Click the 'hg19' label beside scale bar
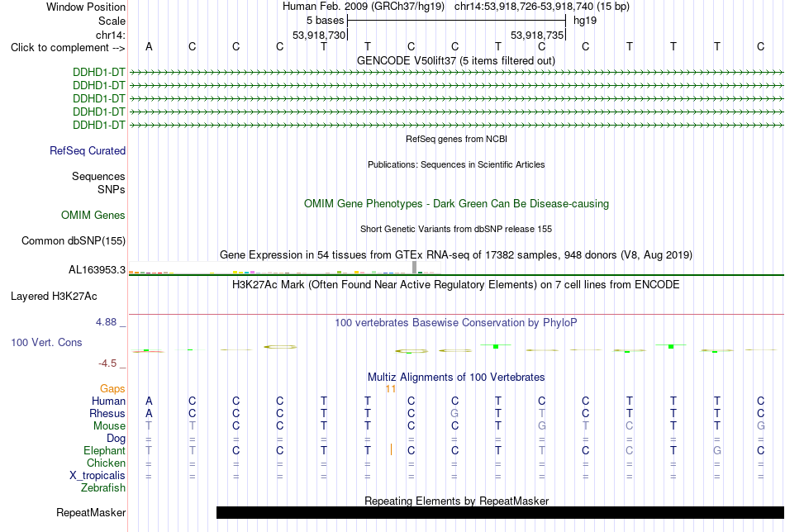This screenshot has height=532, width=785. click(x=585, y=21)
